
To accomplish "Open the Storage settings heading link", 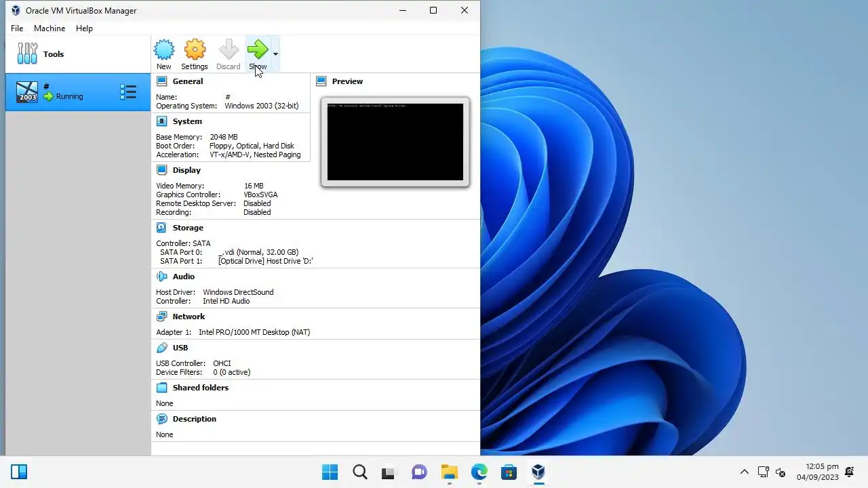I will 188,228.
